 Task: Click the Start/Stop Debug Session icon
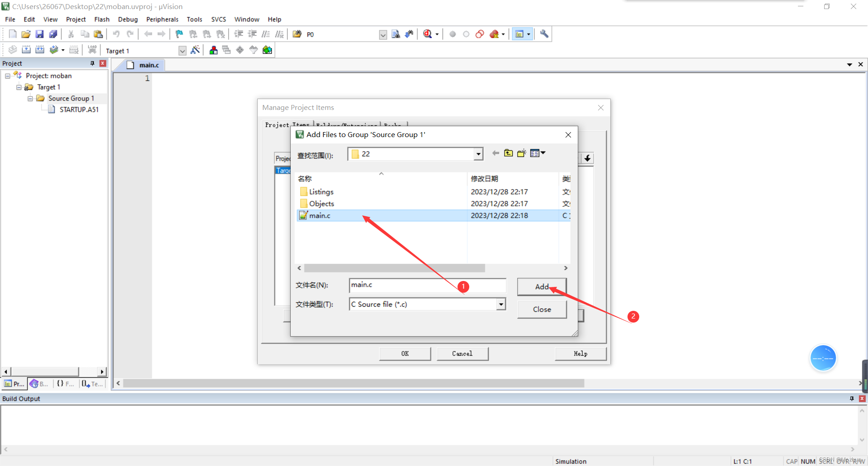pyautogui.click(x=428, y=34)
